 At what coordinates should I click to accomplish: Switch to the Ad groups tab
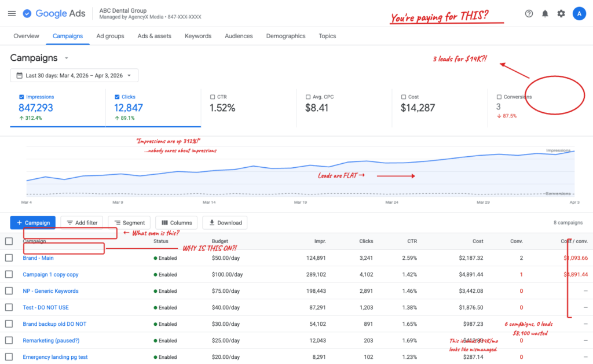110,36
